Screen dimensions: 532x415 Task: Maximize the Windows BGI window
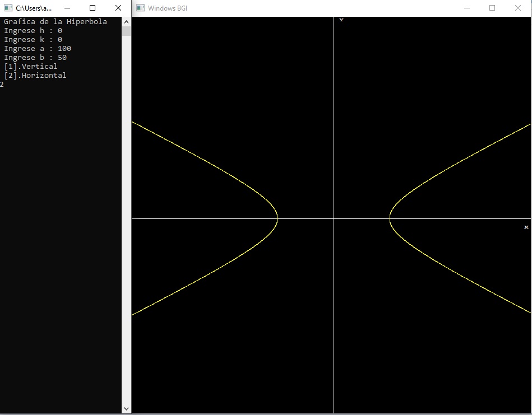tap(492, 8)
